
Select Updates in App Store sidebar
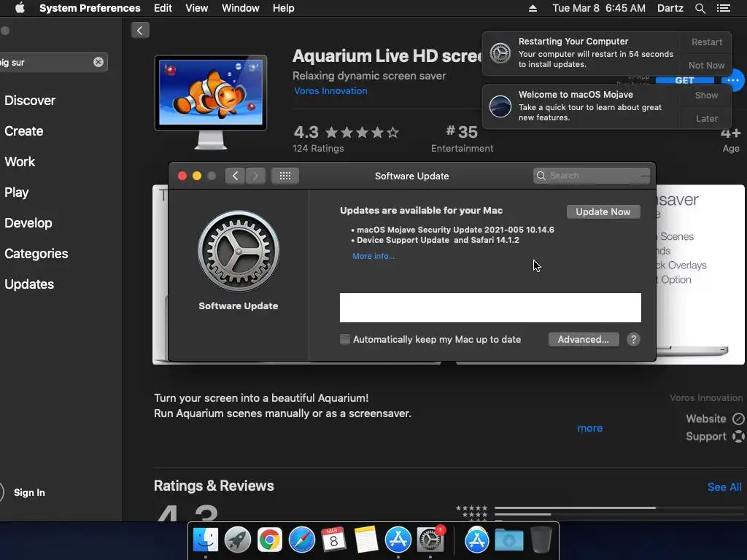(x=29, y=284)
